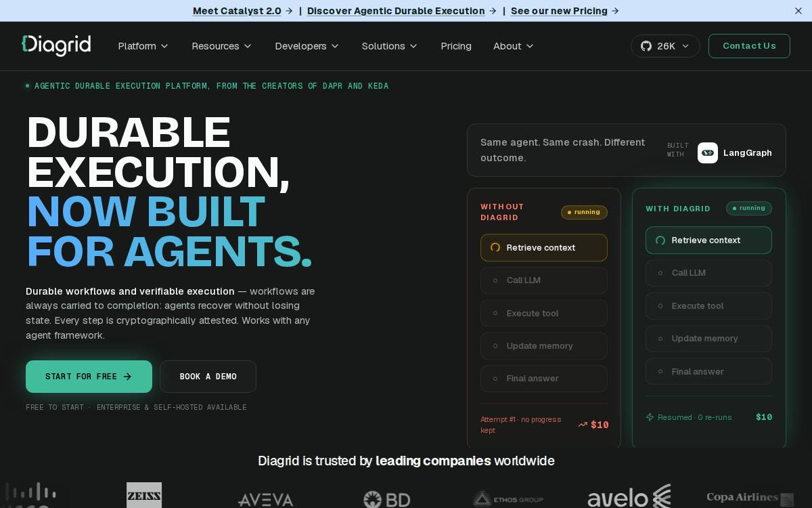Expand the Platform menu
812x508 pixels.
click(143, 46)
